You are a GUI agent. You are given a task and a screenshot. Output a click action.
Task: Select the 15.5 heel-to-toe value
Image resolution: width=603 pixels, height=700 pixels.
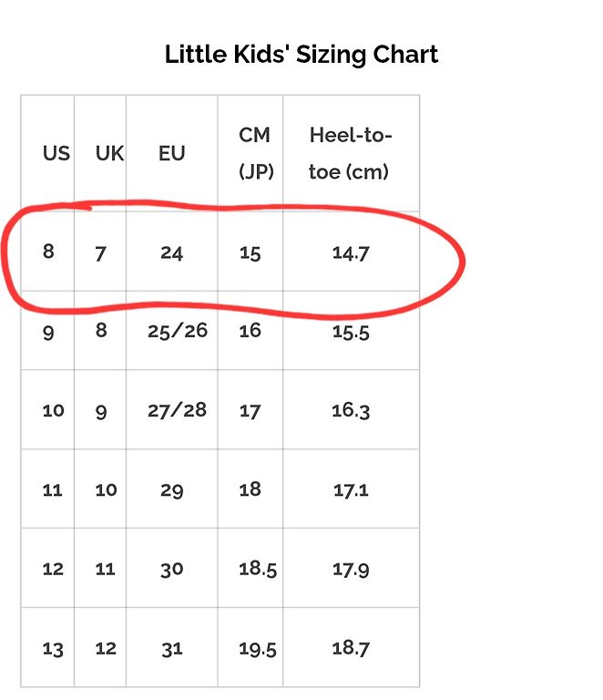pos(350,332)
